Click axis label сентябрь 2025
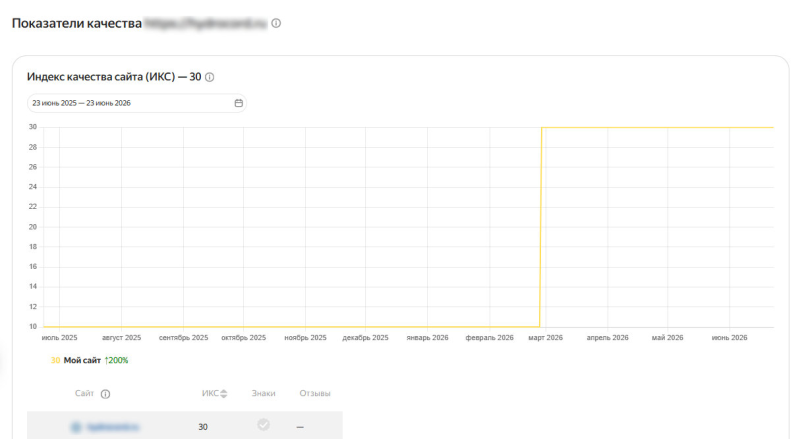This screenshot has width=800, height=439. click(184, 337)
